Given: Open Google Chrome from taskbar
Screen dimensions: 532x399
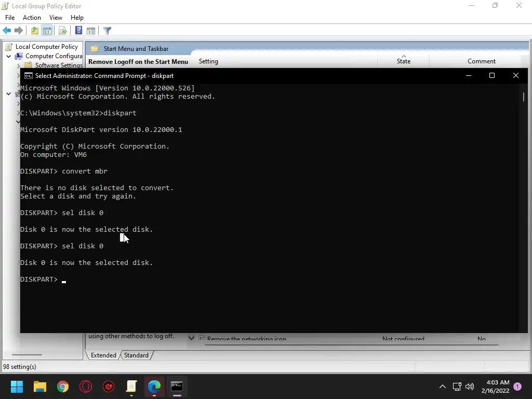Looking at the screenshot, I should (63, 387).
